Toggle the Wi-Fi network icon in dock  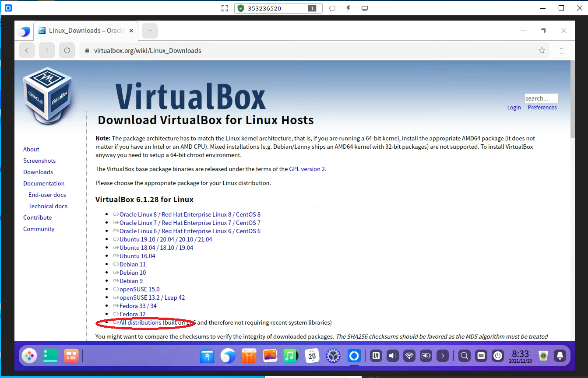click(x=409, y=356)
